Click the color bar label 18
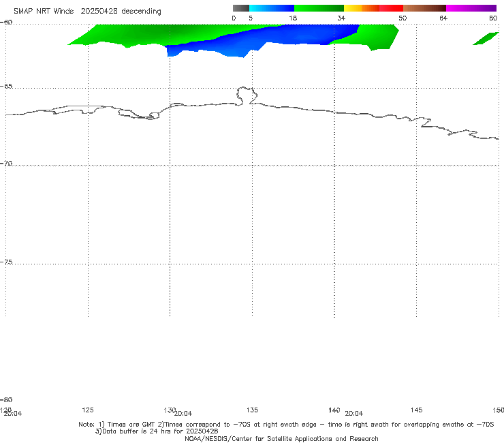The width and height of the screenshot is (504, 443). pyautogui.click(x=293, y=18)
